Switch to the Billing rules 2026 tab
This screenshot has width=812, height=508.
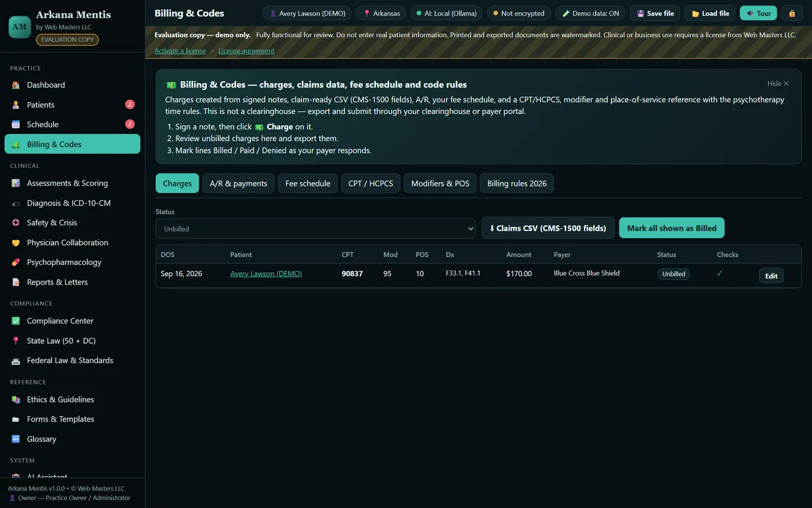click(517, 183)
